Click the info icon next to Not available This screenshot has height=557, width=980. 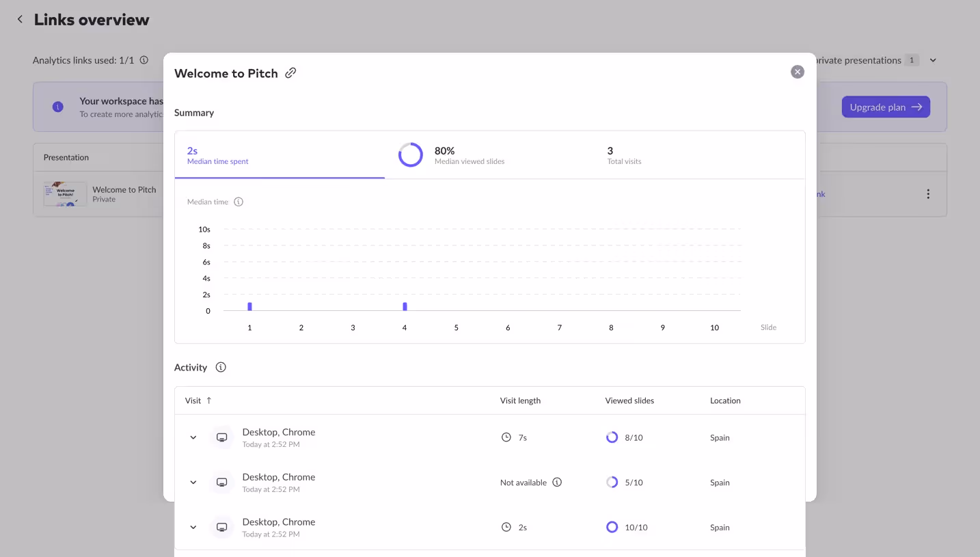(557, 482)
